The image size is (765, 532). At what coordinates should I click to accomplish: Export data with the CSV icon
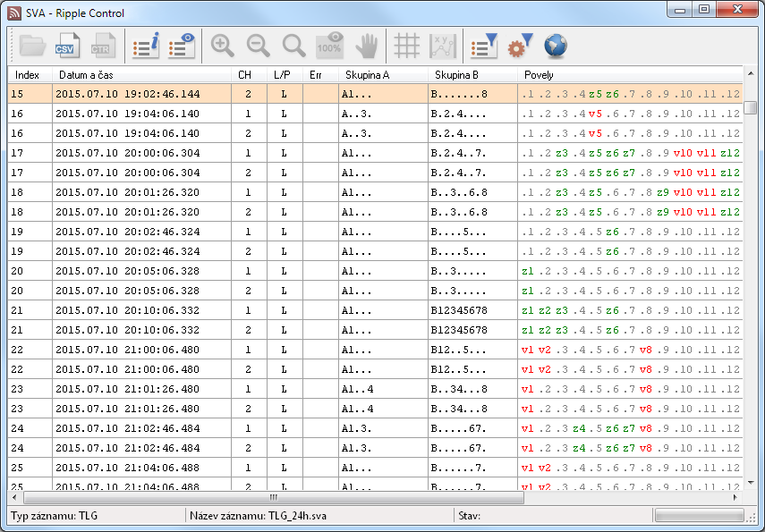(x=68, y=46)
